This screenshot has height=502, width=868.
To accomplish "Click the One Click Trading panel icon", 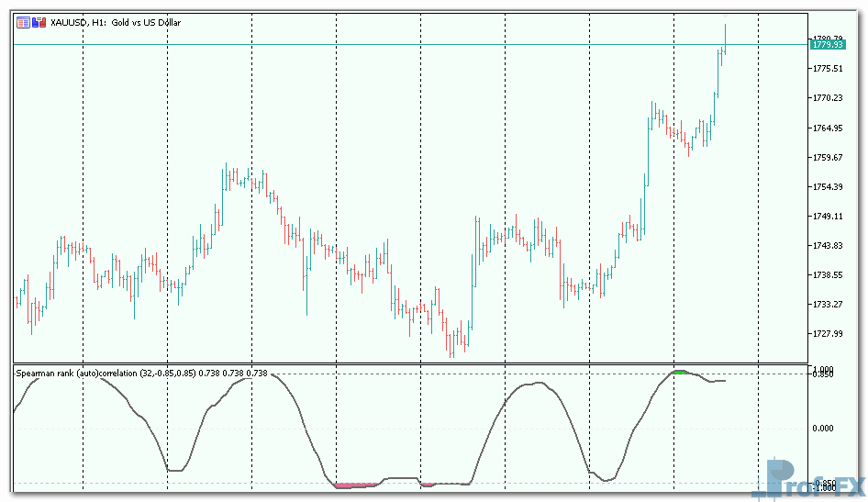I will [x=22, y=21].
